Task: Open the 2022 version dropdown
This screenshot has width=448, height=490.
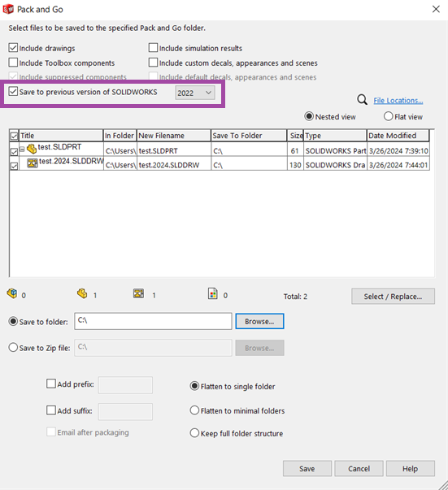Action: tap(195, 93)
